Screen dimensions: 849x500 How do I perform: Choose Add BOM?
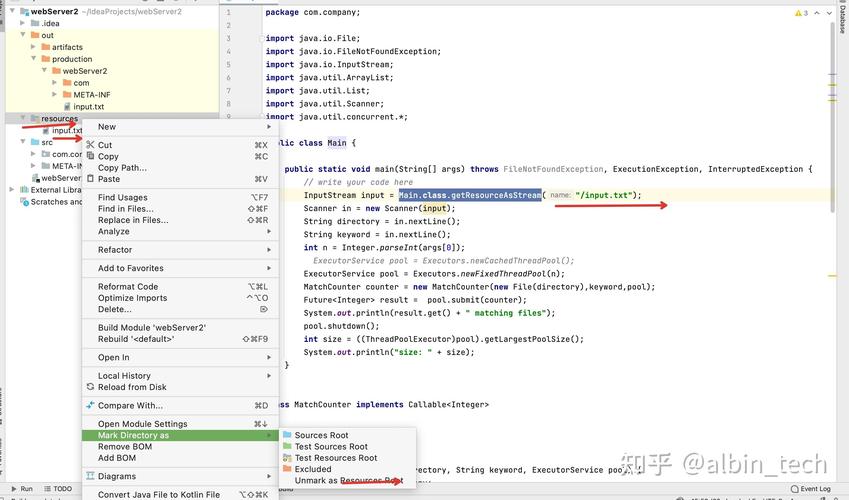(x=180, y=458)
